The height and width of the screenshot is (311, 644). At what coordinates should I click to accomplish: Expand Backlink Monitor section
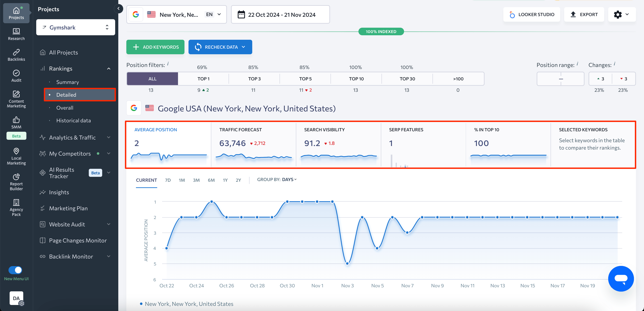coord(108,256)
